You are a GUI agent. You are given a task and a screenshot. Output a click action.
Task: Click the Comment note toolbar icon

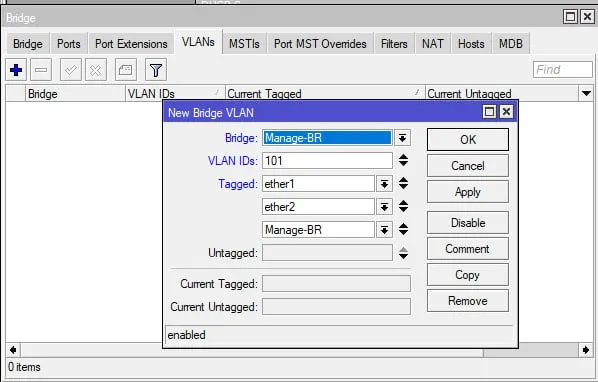click(126, 70)
